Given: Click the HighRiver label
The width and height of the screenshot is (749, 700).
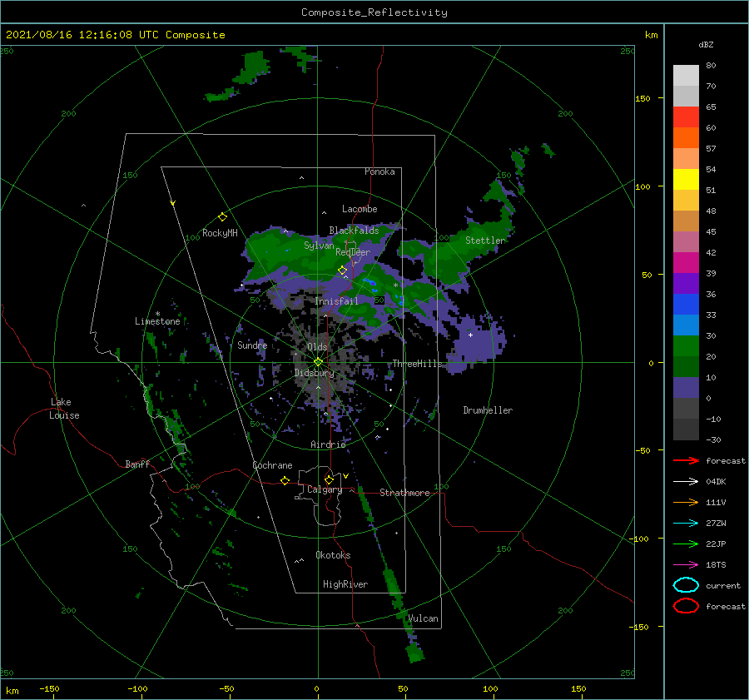Looking at the screenshot, I should (x=345, y=584).
